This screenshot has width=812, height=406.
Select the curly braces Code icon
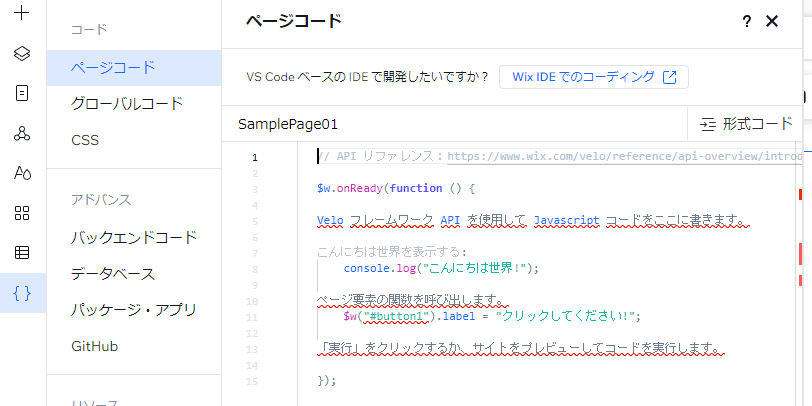point(22,294)
